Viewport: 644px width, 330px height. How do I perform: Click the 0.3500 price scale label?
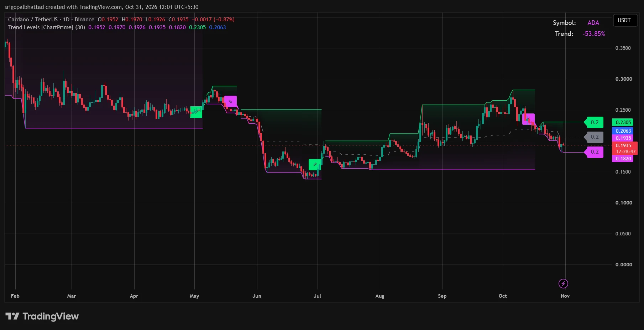tap(623, 48)
